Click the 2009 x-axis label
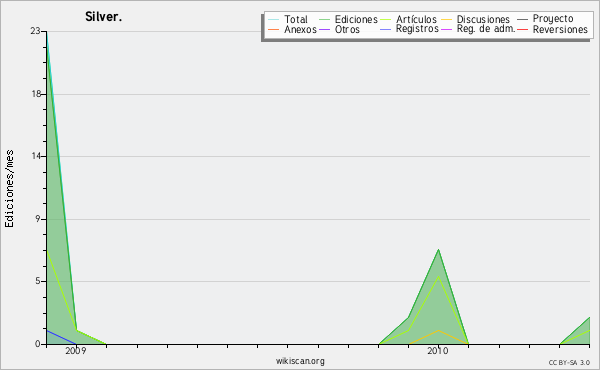The height and width of the screenshot is (370, 600). tap(76, 351)
